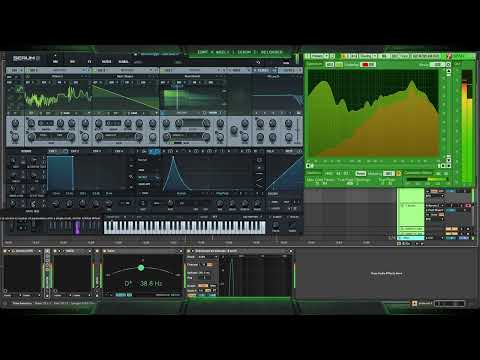This screenshot has width=480, height=360.
Task: Click the 38.8 Hz readout in Tuner
Action: tap(151, 284)
